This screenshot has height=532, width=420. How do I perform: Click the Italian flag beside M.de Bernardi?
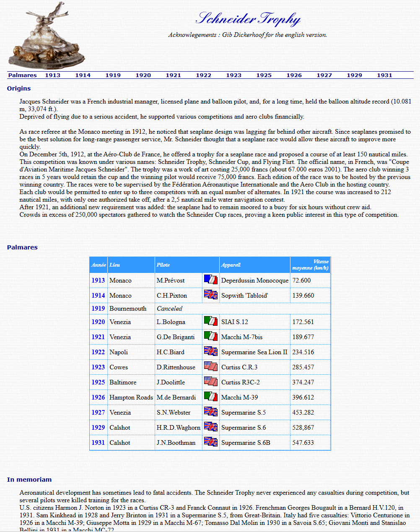pyautogui.click(x=211, y=396)
